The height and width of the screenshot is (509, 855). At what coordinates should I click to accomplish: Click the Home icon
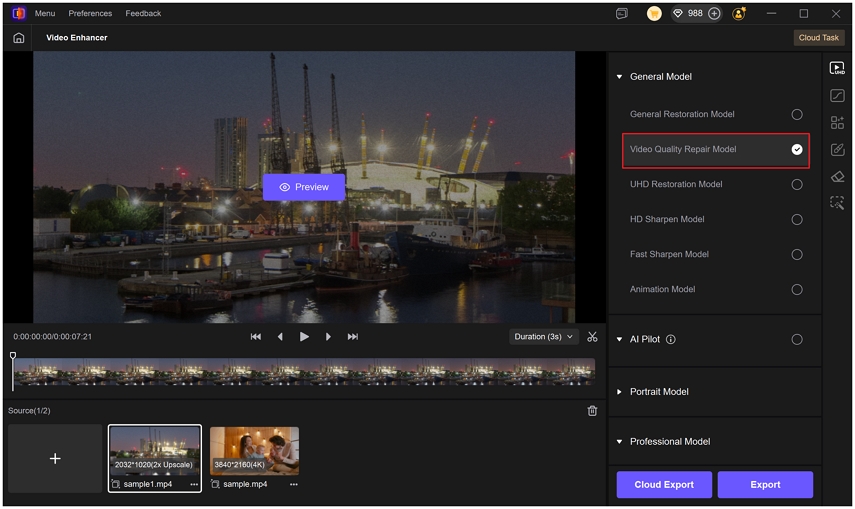18,38
